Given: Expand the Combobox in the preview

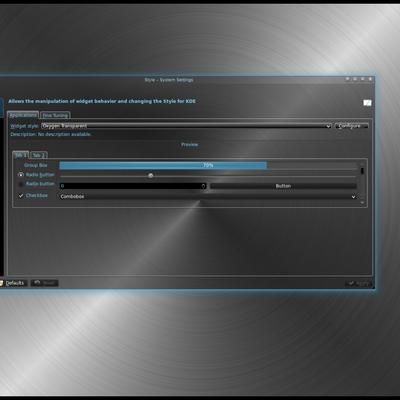Looking at the screenshot, I should [208, 197].
